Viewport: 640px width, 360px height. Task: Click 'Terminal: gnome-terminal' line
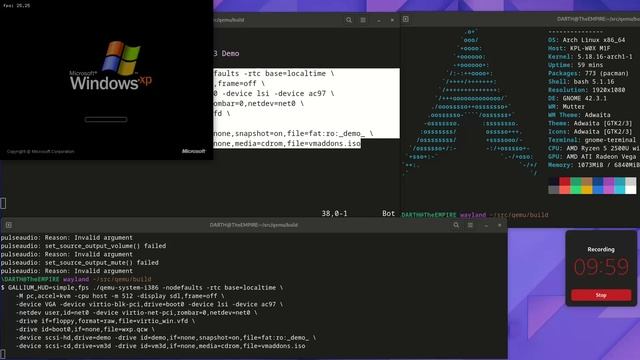point(592,140)
